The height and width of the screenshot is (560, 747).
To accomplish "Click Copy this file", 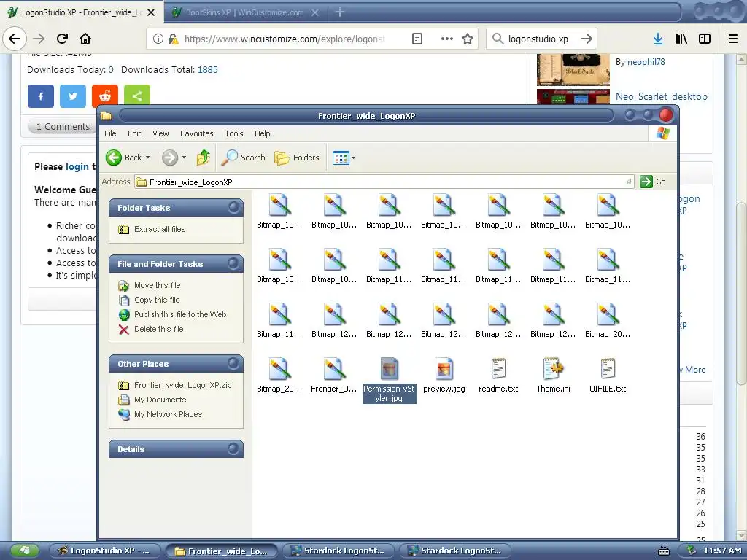I will [x=157, y=300].
